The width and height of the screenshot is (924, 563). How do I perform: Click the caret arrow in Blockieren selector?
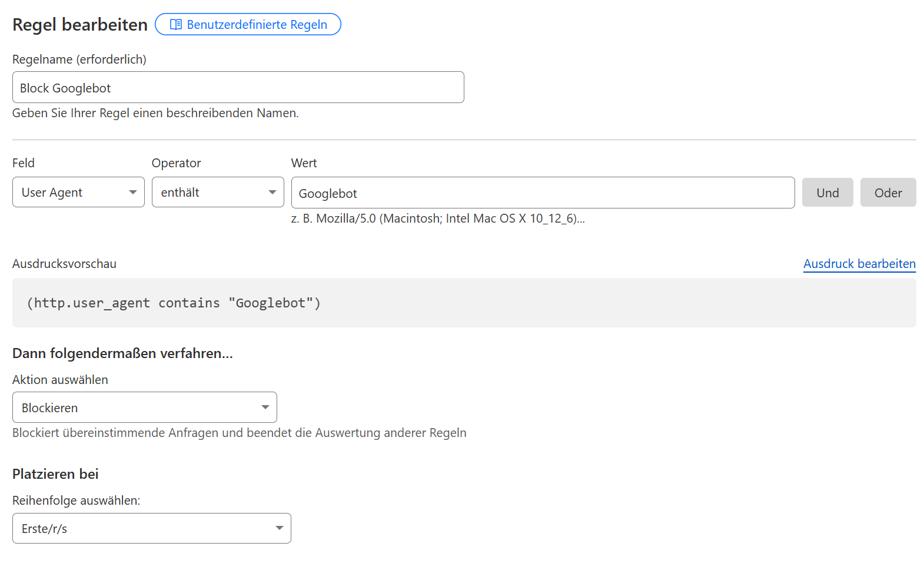pos(265,408)
